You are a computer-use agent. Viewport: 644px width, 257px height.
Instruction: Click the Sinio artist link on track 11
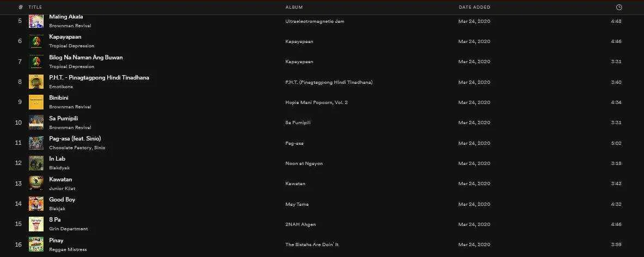coord(100,148)
